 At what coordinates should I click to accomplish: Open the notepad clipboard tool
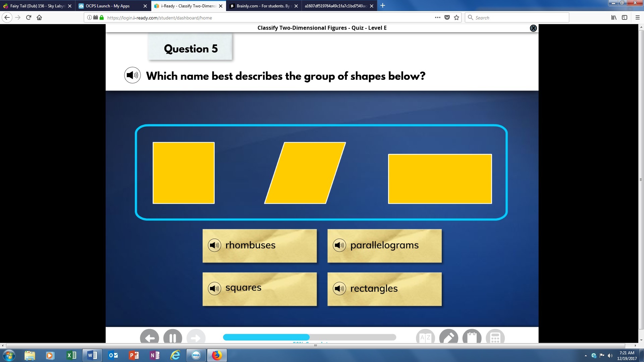click(x=472, y=337)
